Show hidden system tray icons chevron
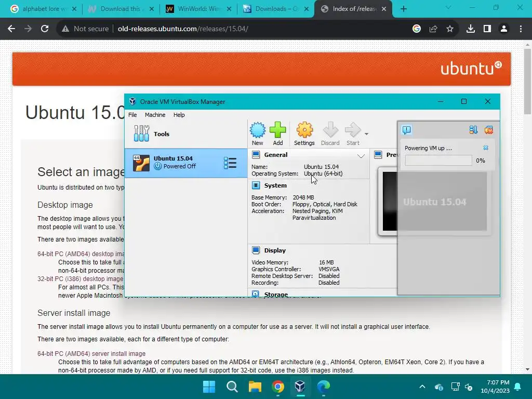This screenshot has width=532, height=399. 422,387
